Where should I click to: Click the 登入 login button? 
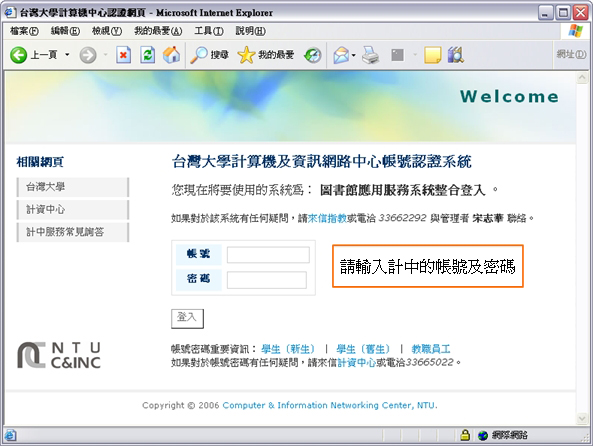tap(187, 319)
